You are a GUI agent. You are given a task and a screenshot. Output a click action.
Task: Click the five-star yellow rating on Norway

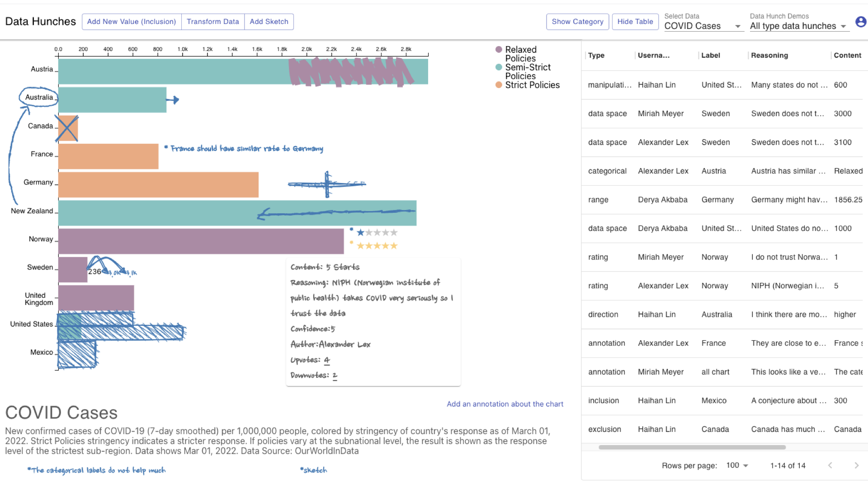click(377, 246)
